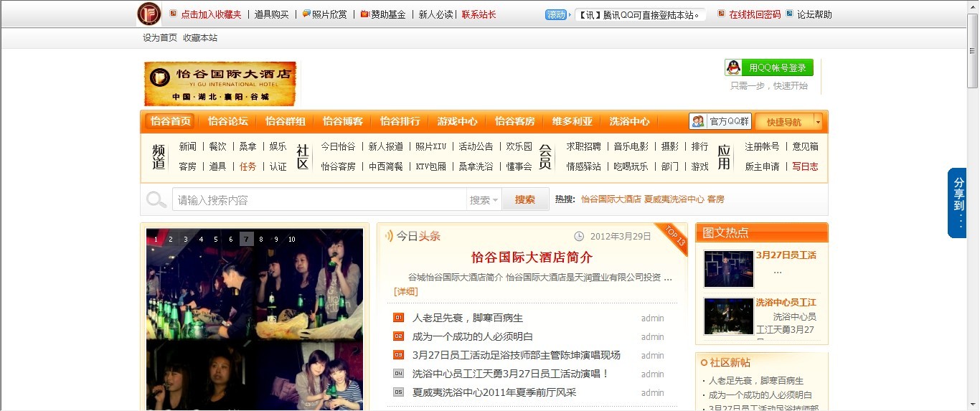Image resolution: width=980 pixels, height=411 pixels.
Task: Click the 滚动 scrolling notice badge
Action: tap(556, 14)
